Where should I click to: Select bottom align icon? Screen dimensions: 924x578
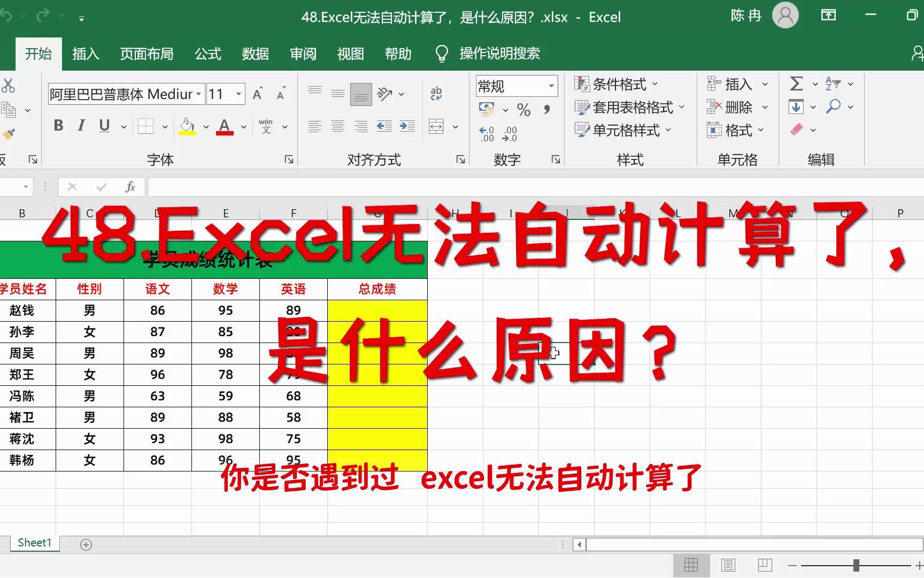(x=361, y=94)
